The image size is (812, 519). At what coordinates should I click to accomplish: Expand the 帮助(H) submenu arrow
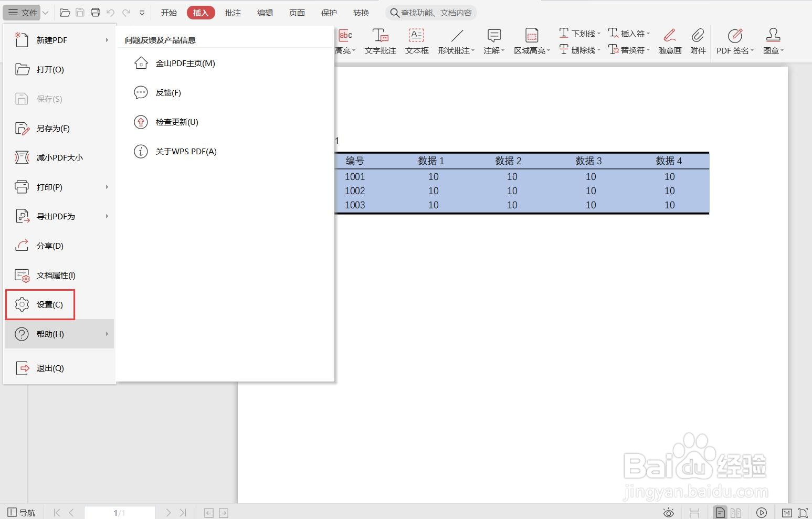tap(107, 334)
